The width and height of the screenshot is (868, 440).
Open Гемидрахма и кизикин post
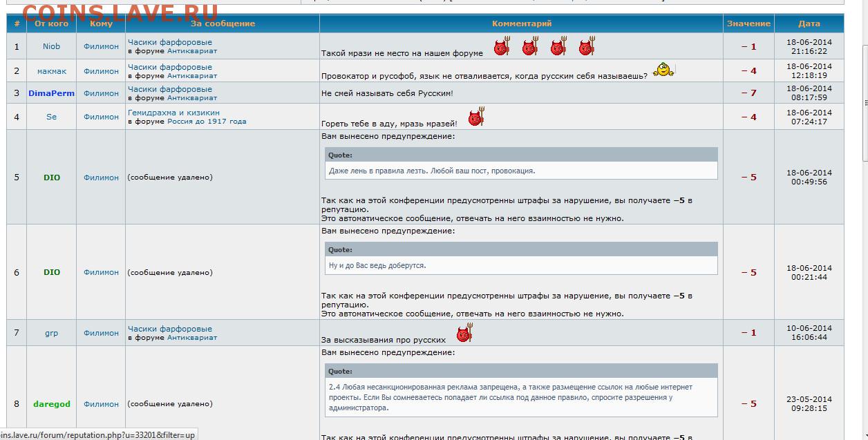[x=173, y=113]
